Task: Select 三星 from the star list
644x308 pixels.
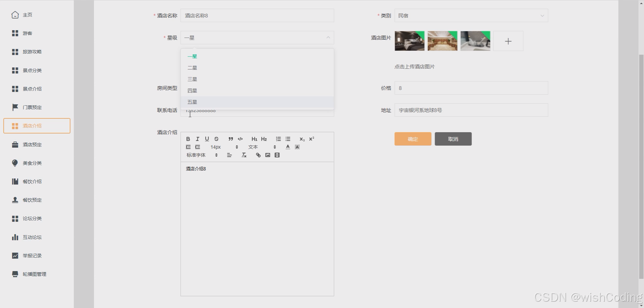Action: coord(257,79)
